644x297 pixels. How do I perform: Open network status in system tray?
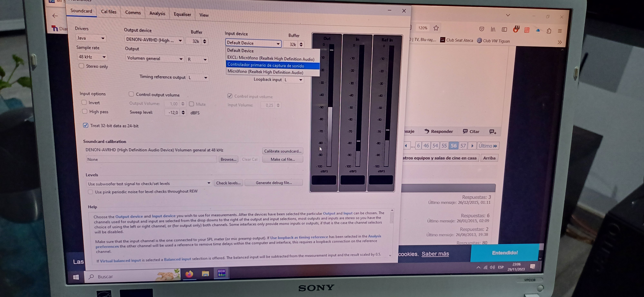[x=485, y=267]
